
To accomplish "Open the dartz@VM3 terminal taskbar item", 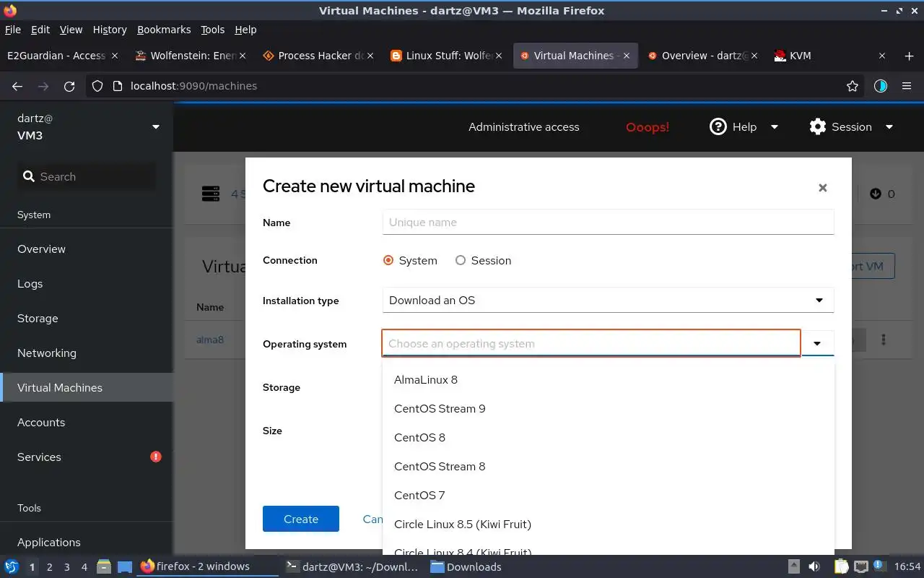I will (352, 567).
